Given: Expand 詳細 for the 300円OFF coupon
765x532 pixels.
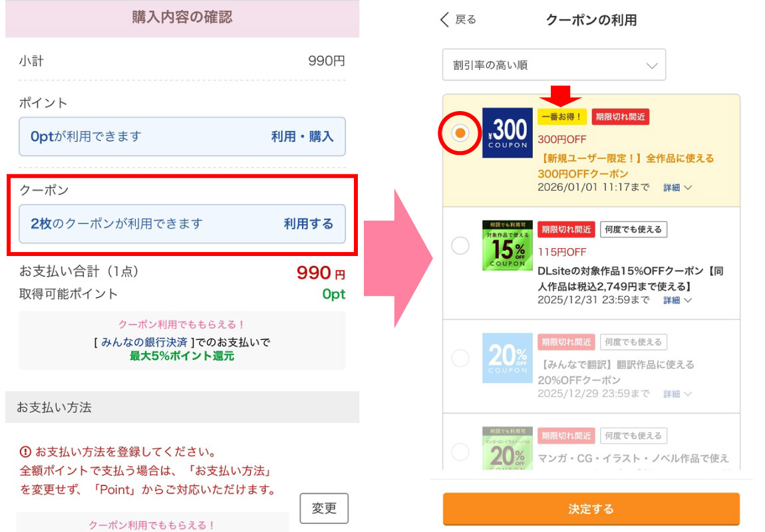Looking at the screenshot, I should (x=677, y=188).
